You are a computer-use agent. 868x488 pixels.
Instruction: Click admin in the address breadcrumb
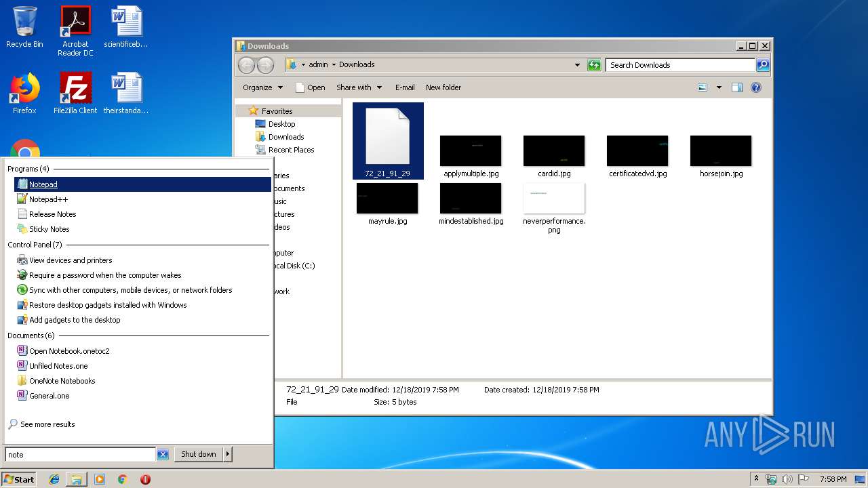coord(318,65)
